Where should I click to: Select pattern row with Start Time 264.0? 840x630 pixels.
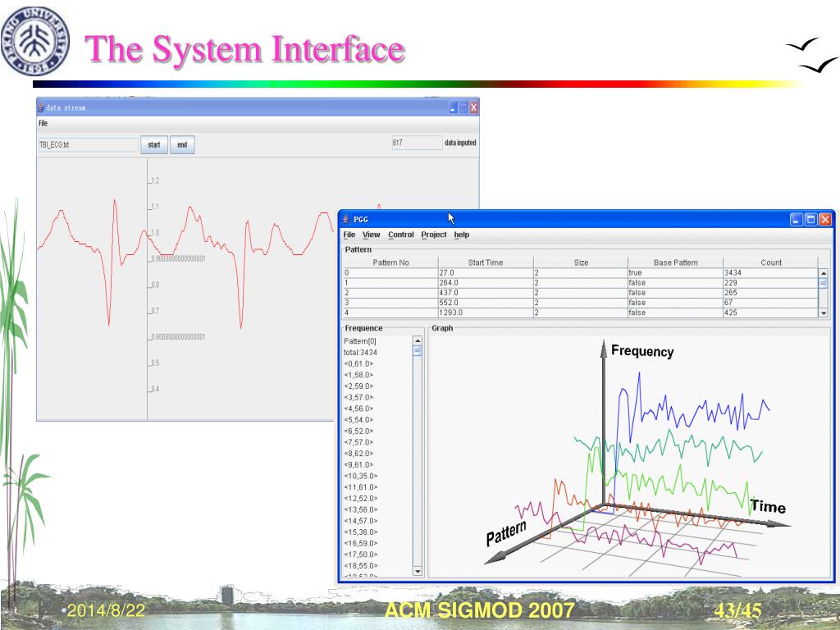point(581,283)
